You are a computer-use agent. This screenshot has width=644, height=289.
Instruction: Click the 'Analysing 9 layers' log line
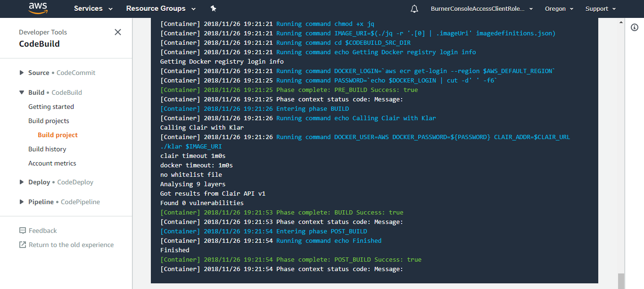(193, 184)
